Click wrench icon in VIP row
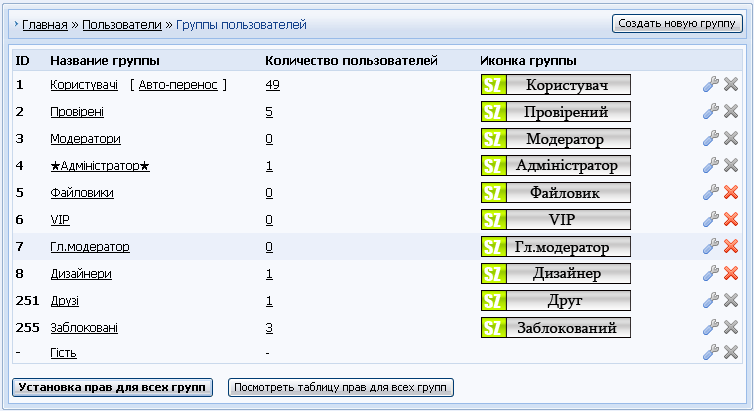This screenshot has height=411, width=754. click(711, 219)
